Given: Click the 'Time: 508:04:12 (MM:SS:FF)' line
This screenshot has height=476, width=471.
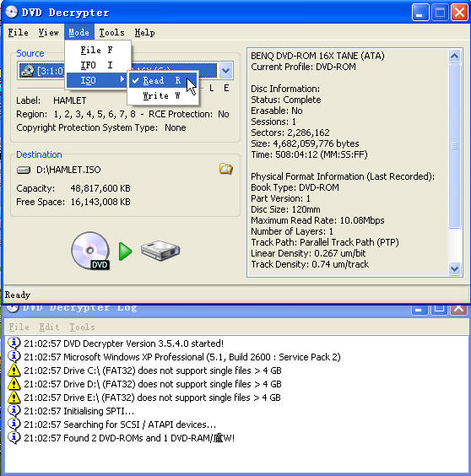Looking at the screenshot, I should coord(309,154).
